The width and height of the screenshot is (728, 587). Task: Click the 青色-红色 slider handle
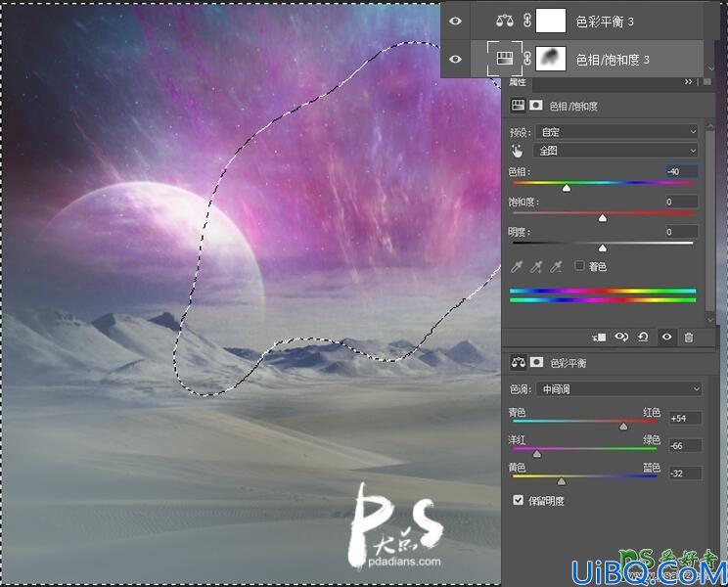coord(623,426)
